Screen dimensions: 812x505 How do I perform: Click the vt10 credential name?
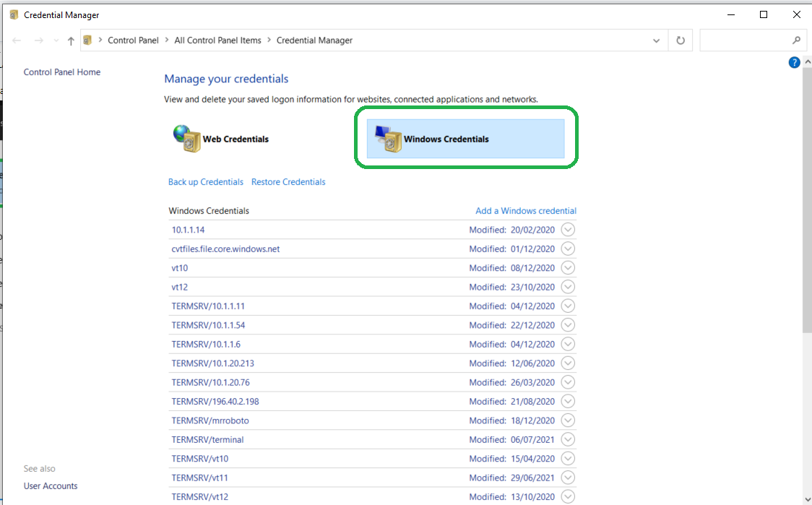pos(180,268)
